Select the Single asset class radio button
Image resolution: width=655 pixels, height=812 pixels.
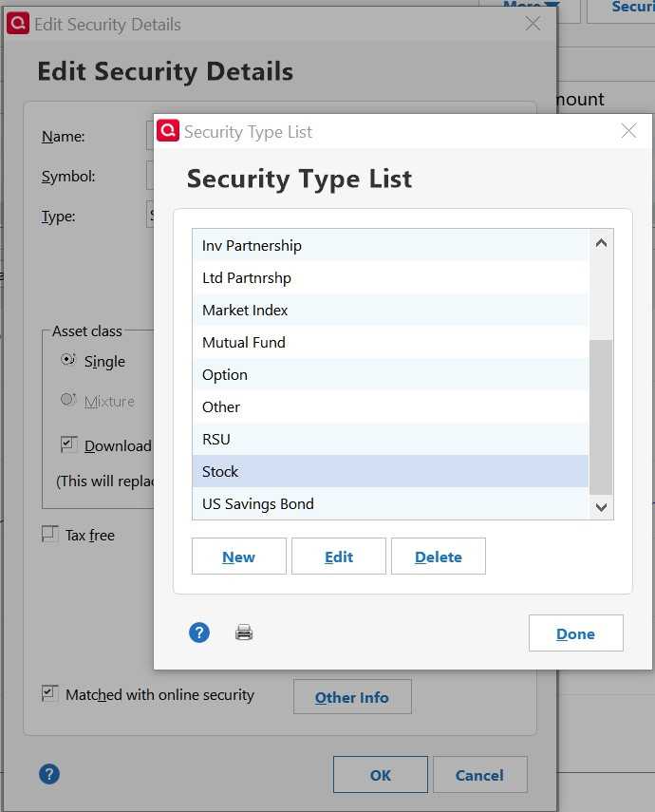(x=68, y=360)
